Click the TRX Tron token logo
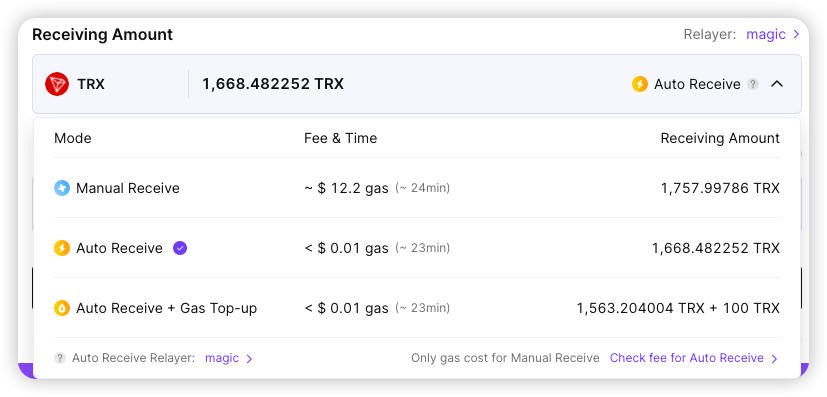The width and height of the screenshot is (827, 397). pos(57,84)
